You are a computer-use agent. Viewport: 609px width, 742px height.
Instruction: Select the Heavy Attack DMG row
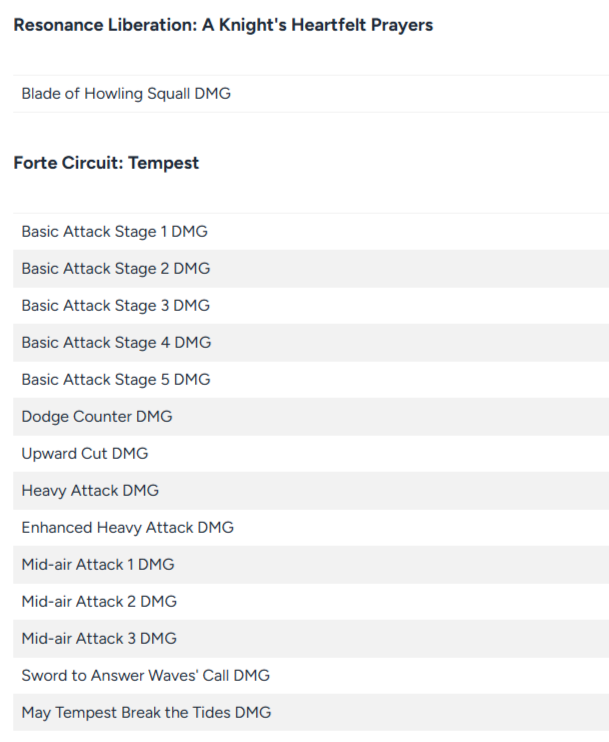(x=90, y=491)
